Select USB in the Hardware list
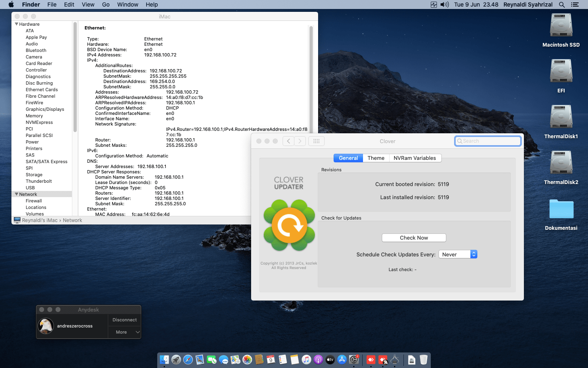The width and height of the screenshot is (588, 368). (30, 188)
